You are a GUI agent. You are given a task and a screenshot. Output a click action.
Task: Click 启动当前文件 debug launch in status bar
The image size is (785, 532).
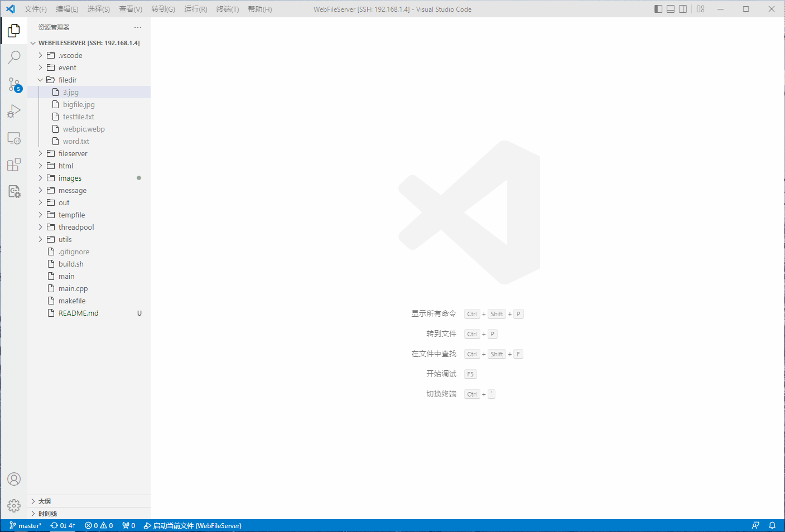(192, 525)
